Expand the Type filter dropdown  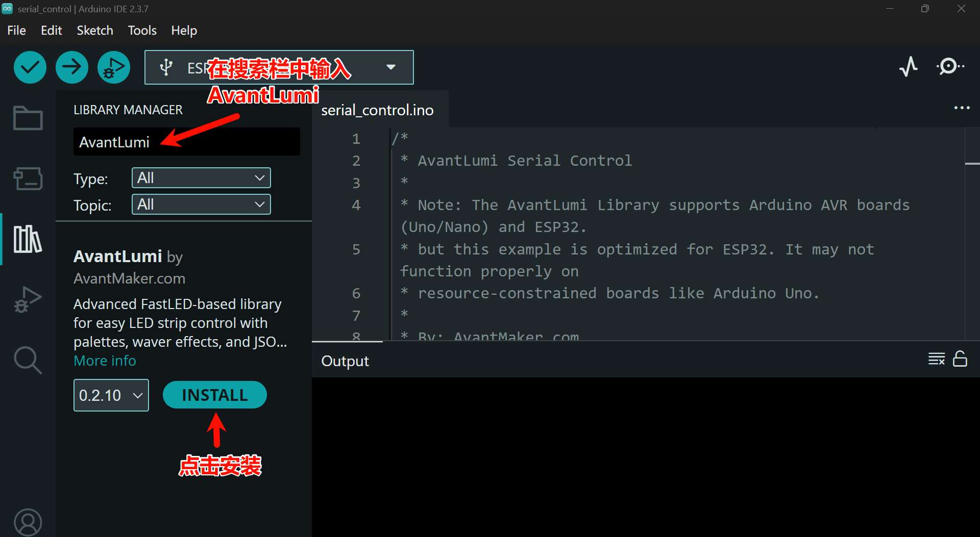(x=201, y=178)
